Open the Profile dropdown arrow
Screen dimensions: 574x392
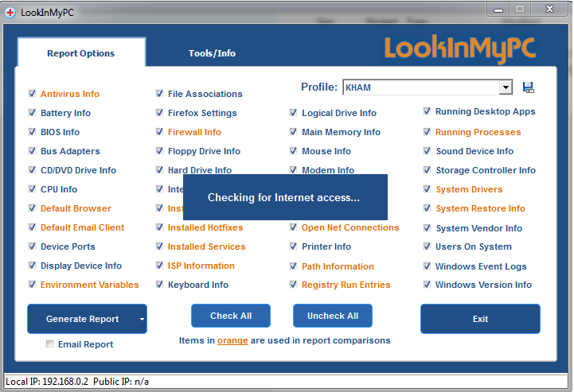pyautogui.click(x=506, y=87)
